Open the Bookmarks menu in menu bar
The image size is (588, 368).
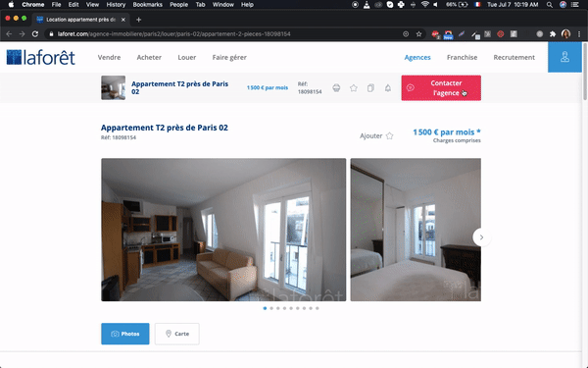[x=147, y=5]
